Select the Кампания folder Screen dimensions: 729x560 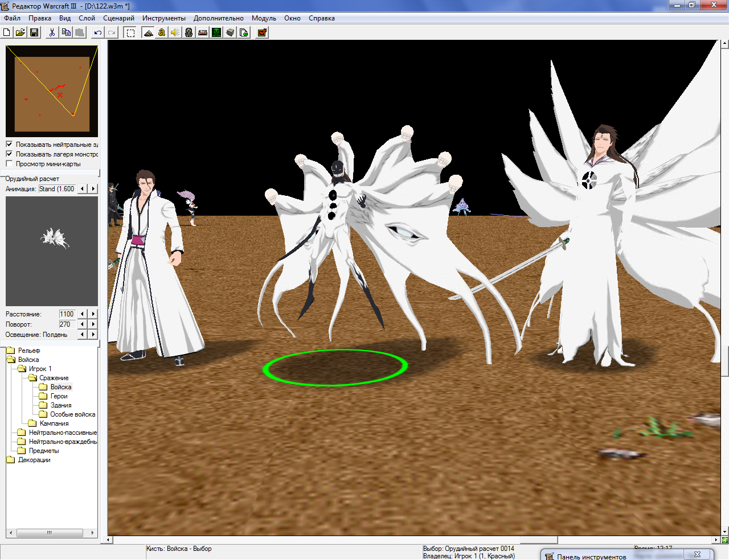pos(54,423)
